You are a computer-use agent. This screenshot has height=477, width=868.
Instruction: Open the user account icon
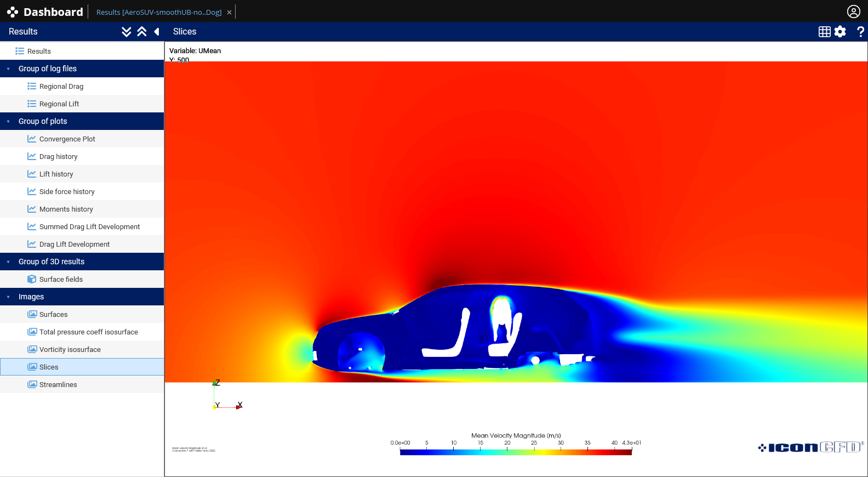[853, 12]
